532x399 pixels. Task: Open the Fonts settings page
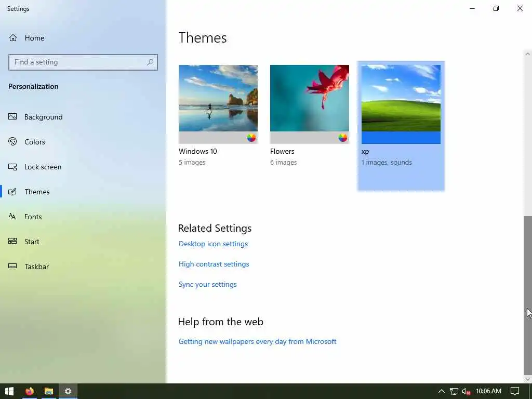pos(83,217)
